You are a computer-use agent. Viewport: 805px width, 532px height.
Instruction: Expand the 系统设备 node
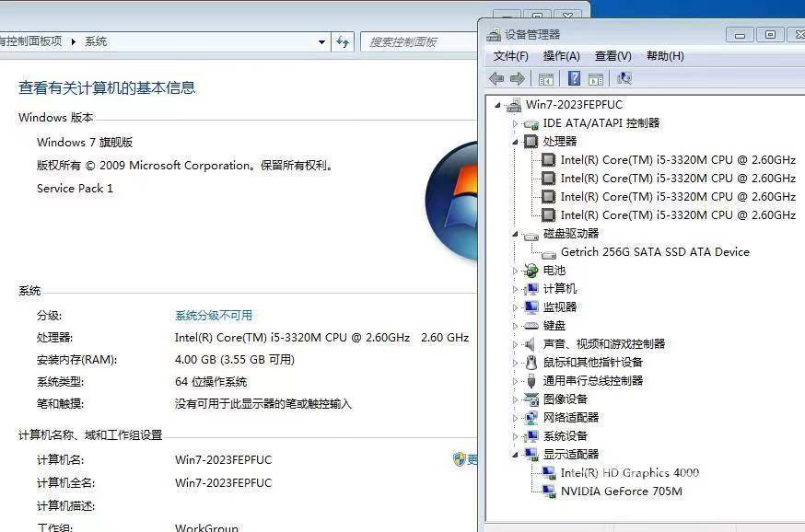(x=515, y=436)
